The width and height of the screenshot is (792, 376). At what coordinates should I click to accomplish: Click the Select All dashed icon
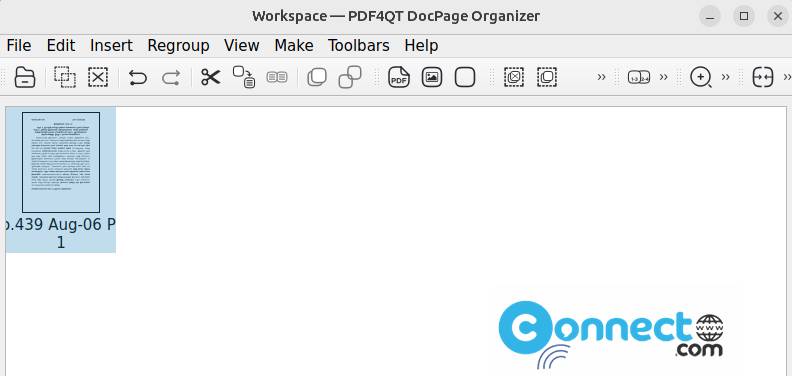(547, 77)
